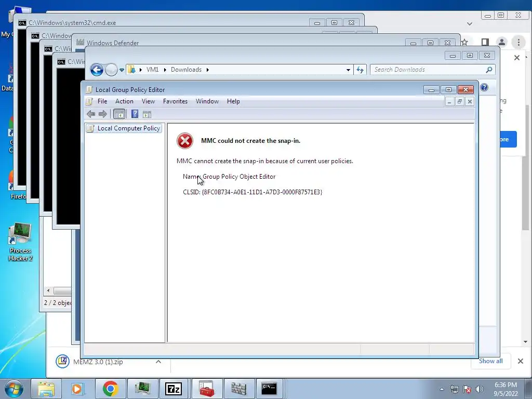Refresh the Downloads folder view
This screenshot has width=532, height=399.
360,70
